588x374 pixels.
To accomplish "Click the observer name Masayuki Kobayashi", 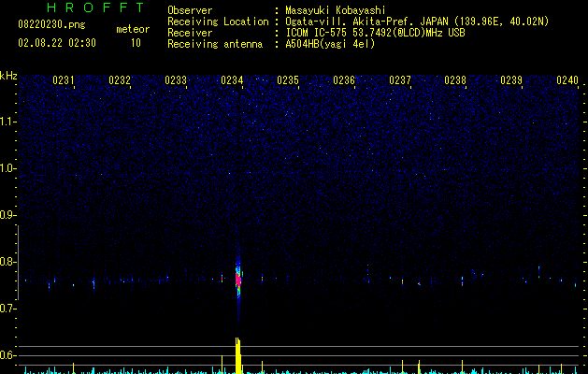I will [336, 10].
